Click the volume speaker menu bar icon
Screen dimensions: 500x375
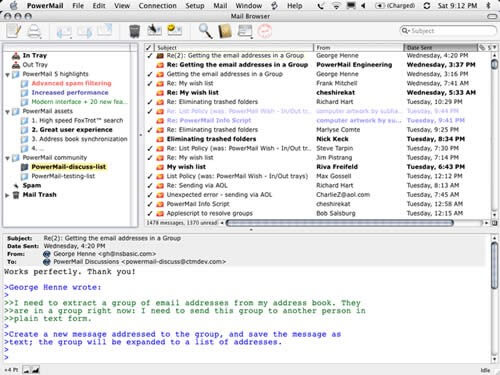(x=363, y=6)
